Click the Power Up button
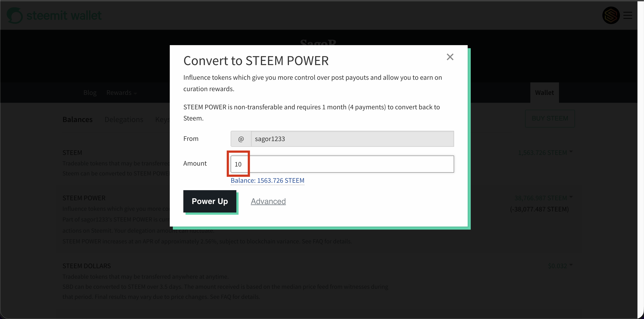Image resolution: width=644 pixels, height=319 pixels. (210, 201)
